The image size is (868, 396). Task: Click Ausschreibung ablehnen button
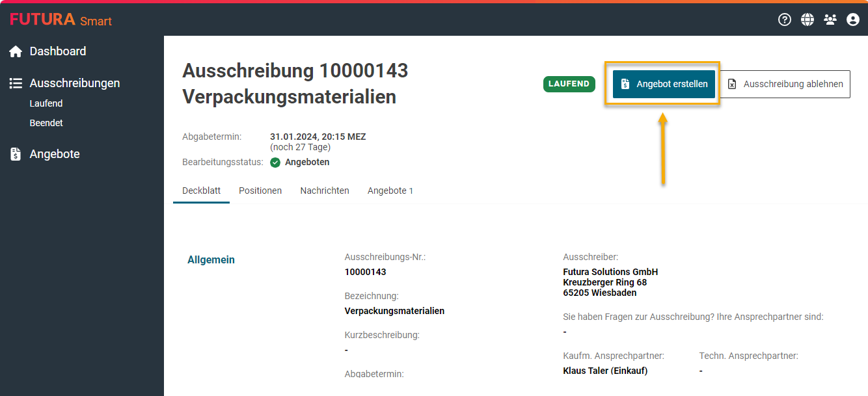785,84
